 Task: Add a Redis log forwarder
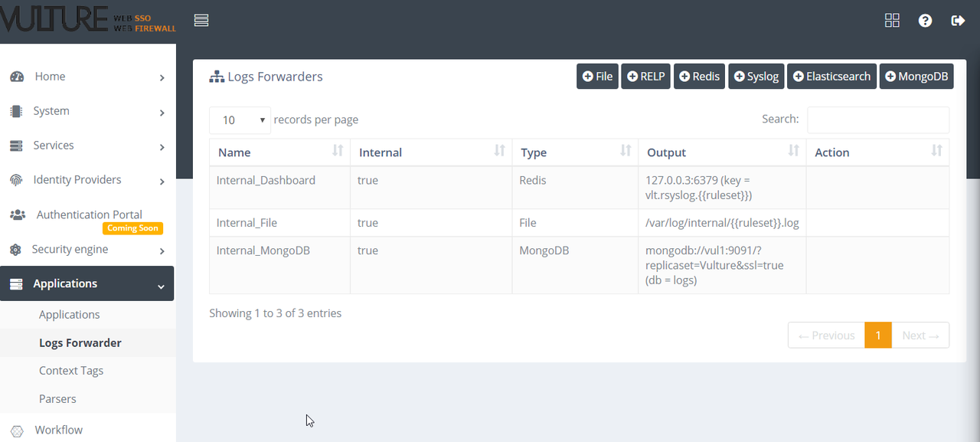(700, 77)
